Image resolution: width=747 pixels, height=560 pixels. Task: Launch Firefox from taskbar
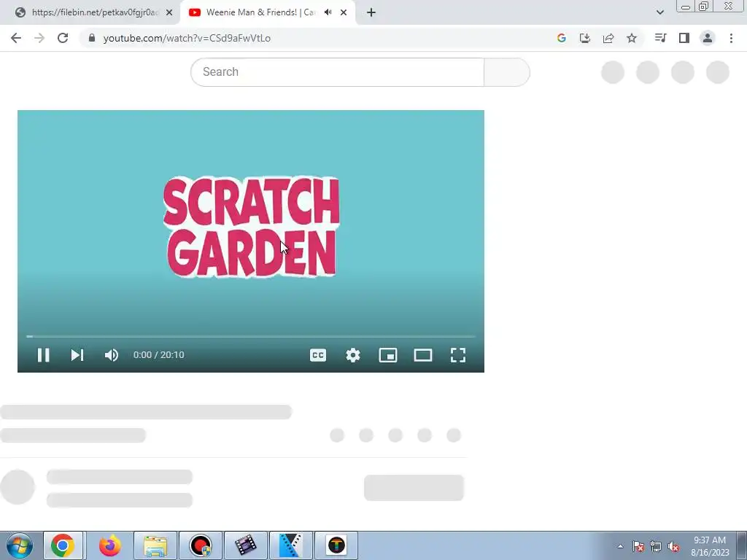click(x=109, y=545)
